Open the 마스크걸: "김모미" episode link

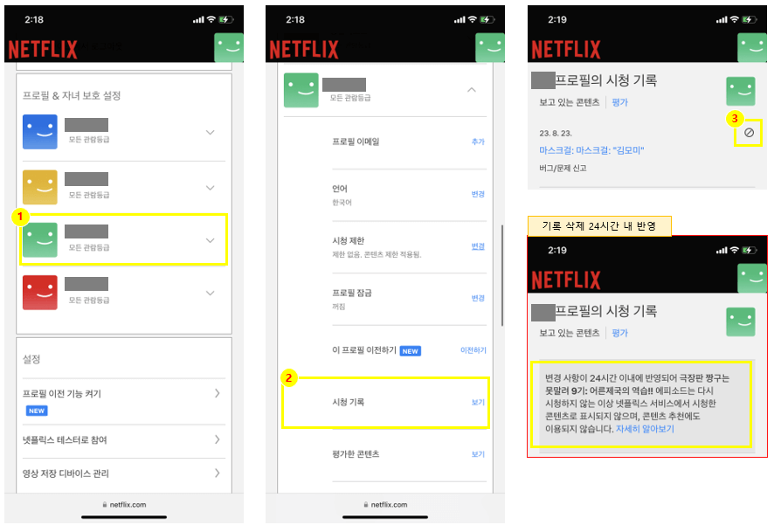pos(591,150)
